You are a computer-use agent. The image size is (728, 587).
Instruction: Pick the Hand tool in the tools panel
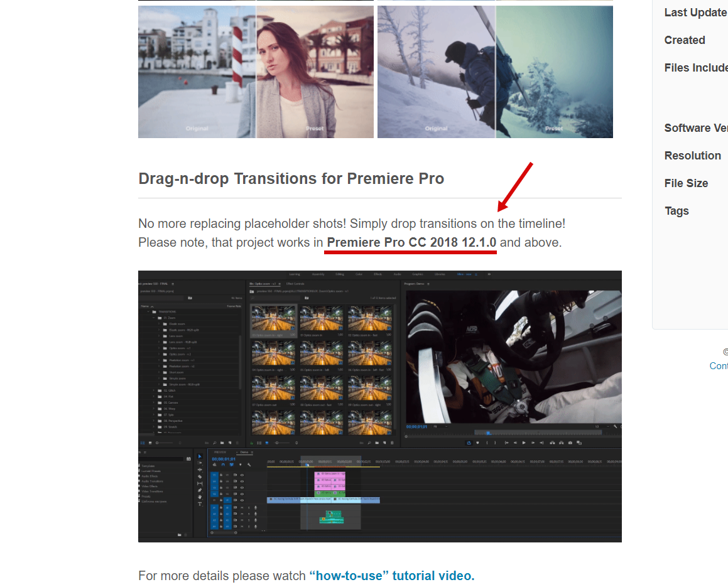200,497
